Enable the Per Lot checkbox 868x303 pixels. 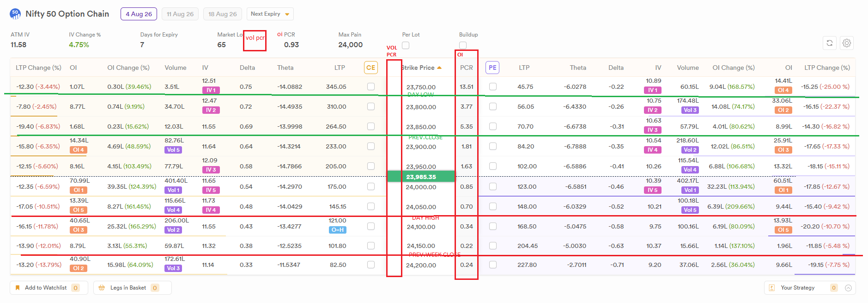pos(406,45)
